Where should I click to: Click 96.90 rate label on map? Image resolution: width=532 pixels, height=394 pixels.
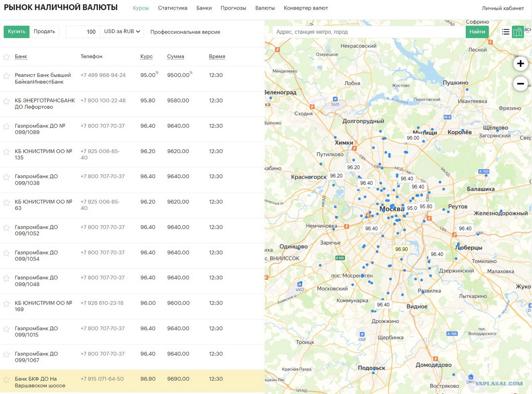(x=401, y=249)
